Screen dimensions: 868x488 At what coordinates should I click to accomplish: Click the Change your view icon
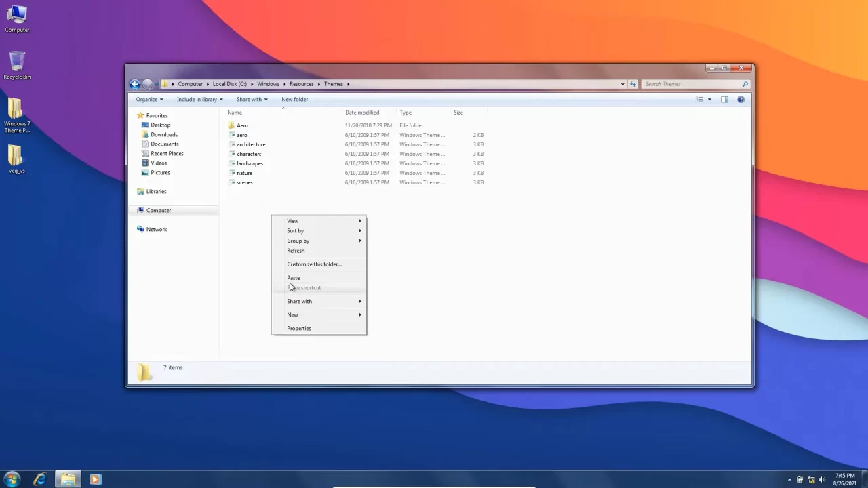tap(700, 100)
